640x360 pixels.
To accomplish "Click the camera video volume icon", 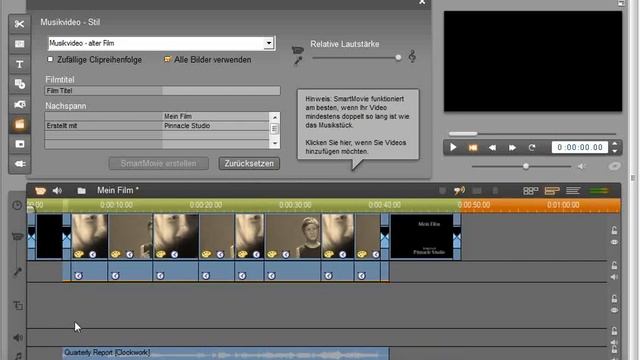I will click(x=298, y=50).
